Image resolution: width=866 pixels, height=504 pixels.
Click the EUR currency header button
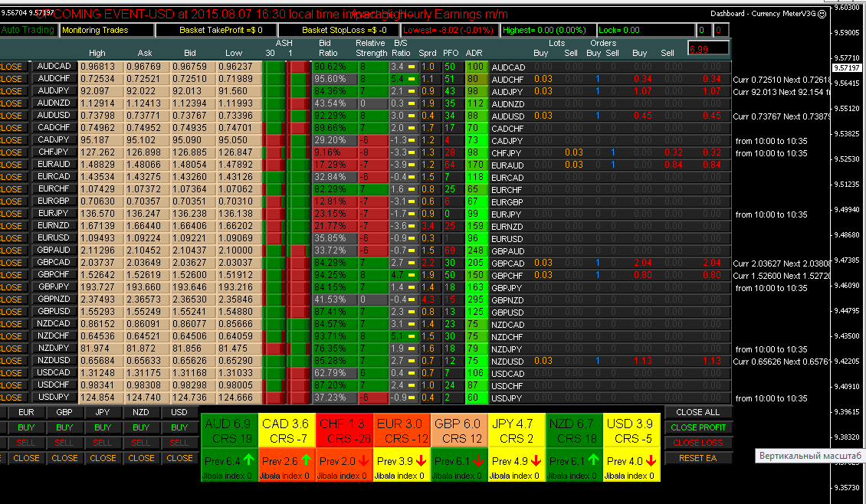point(26,412)
